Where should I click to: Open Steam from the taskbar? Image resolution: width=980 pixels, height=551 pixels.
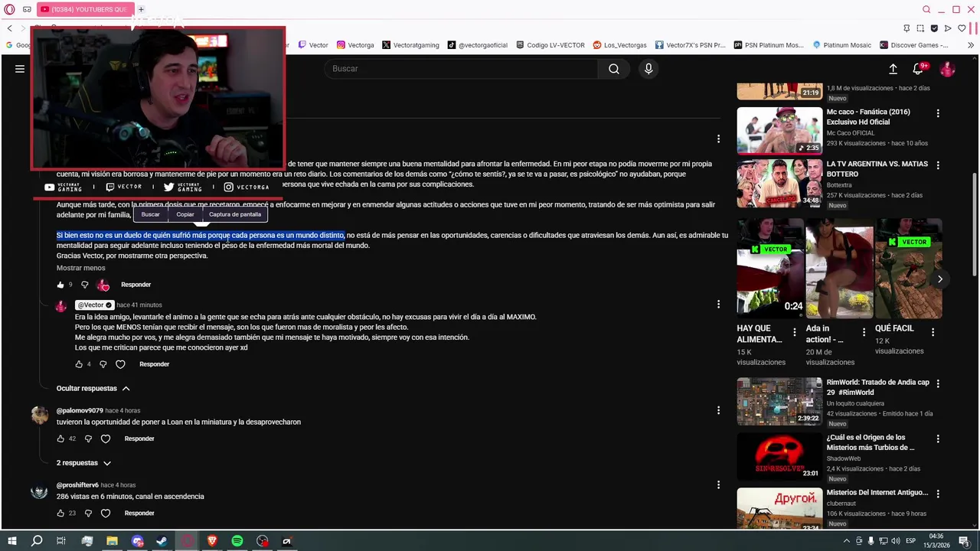(x=162, y=541)
